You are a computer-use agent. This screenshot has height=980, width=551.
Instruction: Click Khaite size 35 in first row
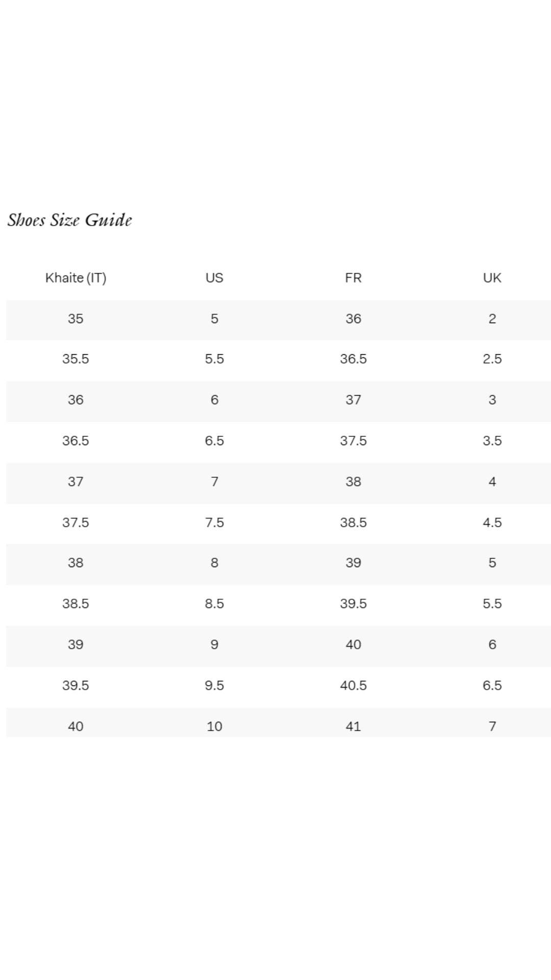(x=76, y=318)
